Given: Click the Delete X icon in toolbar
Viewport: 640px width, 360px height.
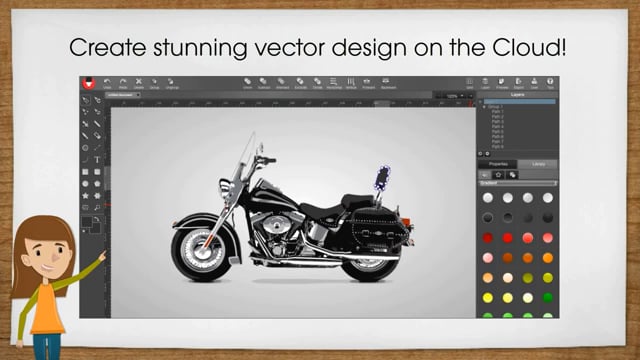Looking at the screenshot, I should point(139,83).
